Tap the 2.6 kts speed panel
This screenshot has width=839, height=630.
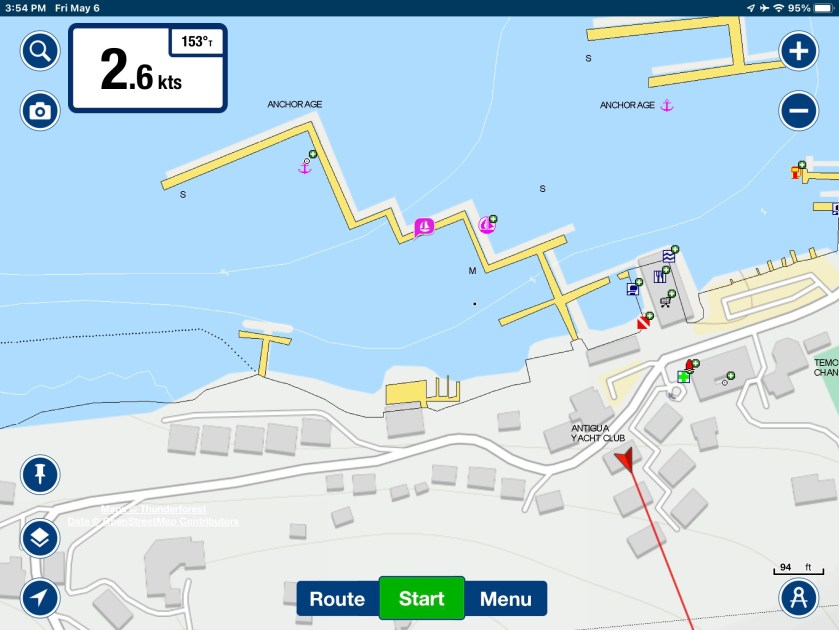pyautogui.click(x=148, y=69)
